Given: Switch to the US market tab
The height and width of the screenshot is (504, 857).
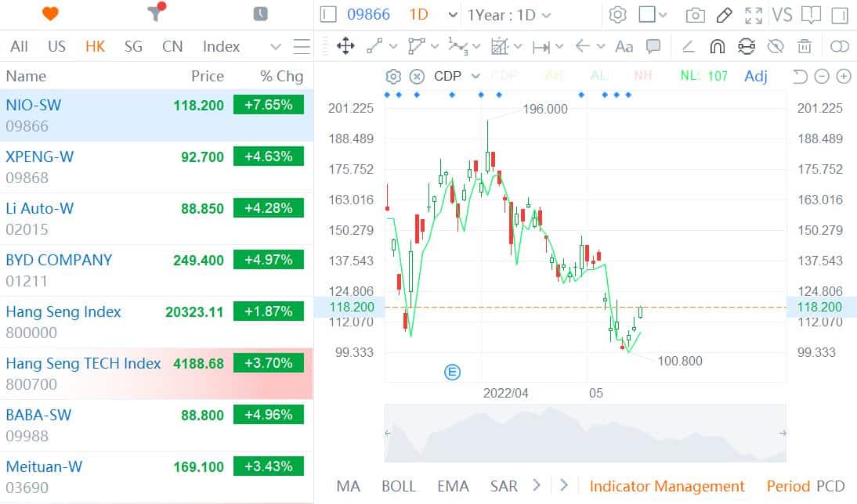Looking at the screenshot, I should point(56,46).
